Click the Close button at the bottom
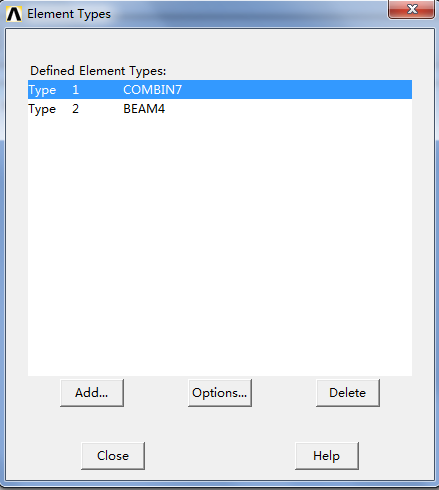The height and width of the screenshot is (490, 439). coord(113,456)
